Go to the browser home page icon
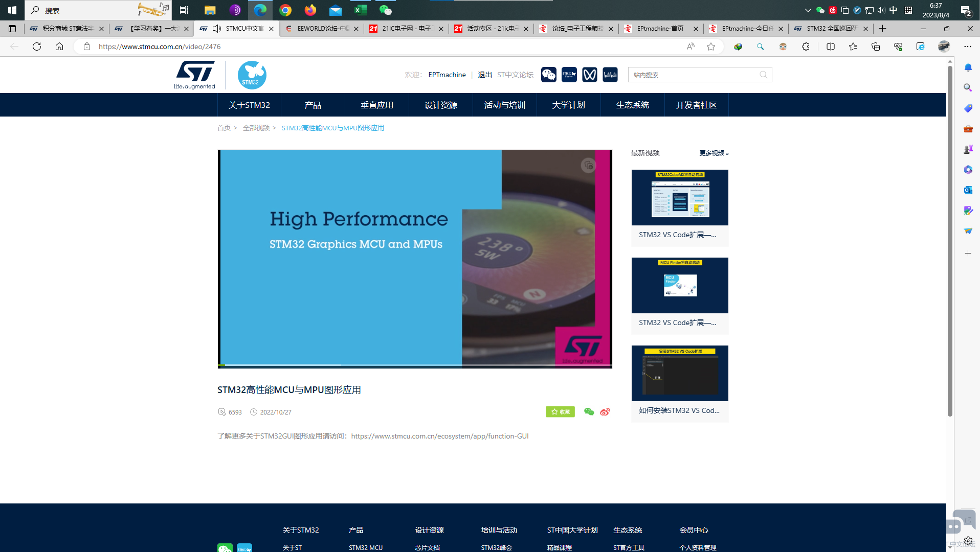The width and height of the screenshot is (980, 552). [x=59, y=47]
